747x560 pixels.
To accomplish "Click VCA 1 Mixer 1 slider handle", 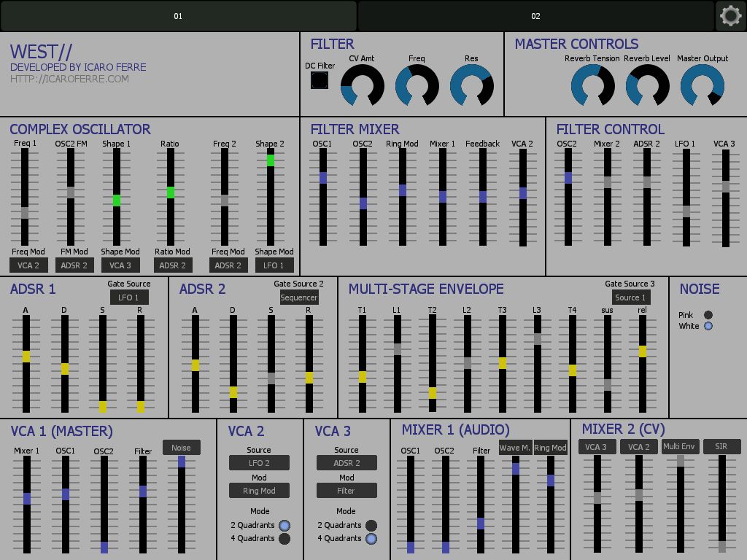I will click(x=27, y=499).
